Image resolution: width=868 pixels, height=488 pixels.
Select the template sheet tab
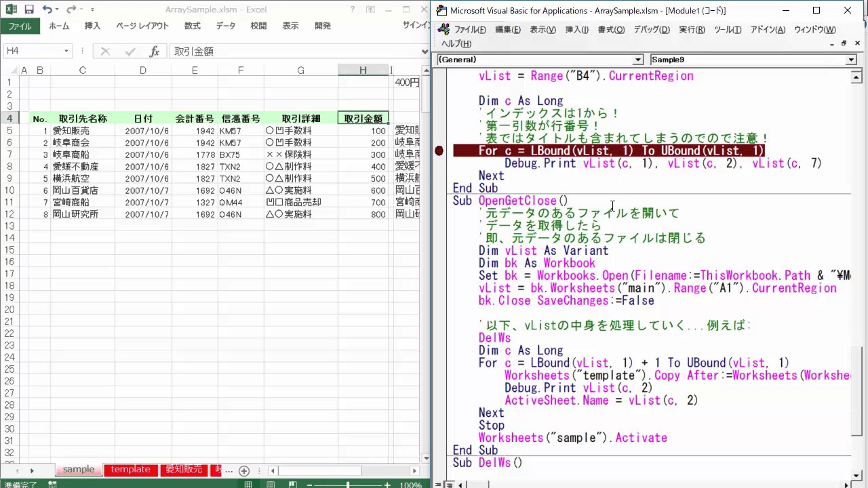[x=130, y=470]
